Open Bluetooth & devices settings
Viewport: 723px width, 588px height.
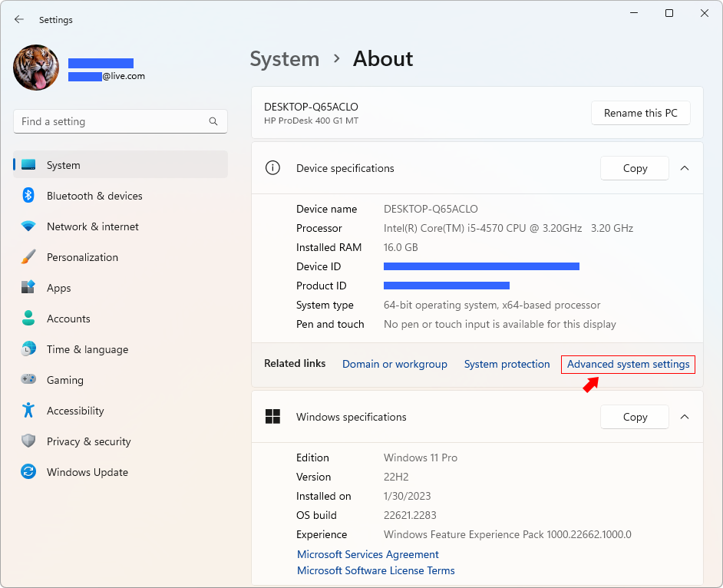(x=121, y=196)
